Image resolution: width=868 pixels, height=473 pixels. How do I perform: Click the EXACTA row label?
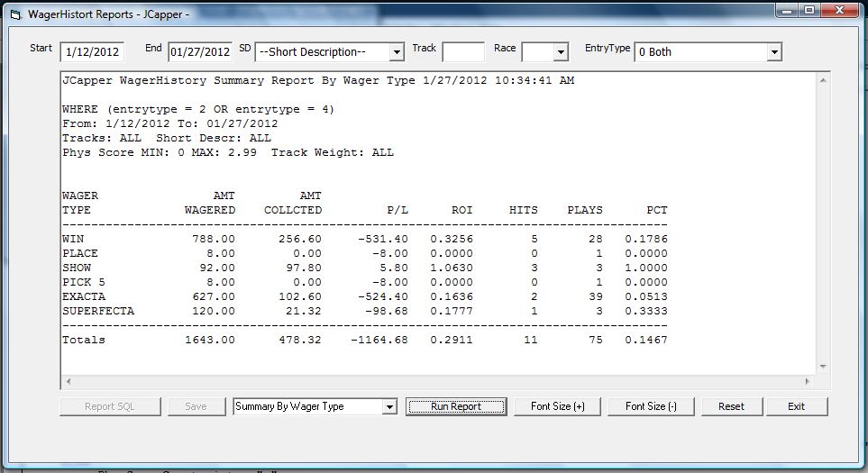84,296
